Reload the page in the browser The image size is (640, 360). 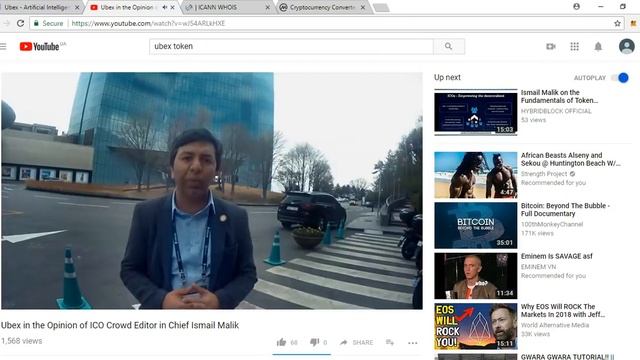coord(20,23)
